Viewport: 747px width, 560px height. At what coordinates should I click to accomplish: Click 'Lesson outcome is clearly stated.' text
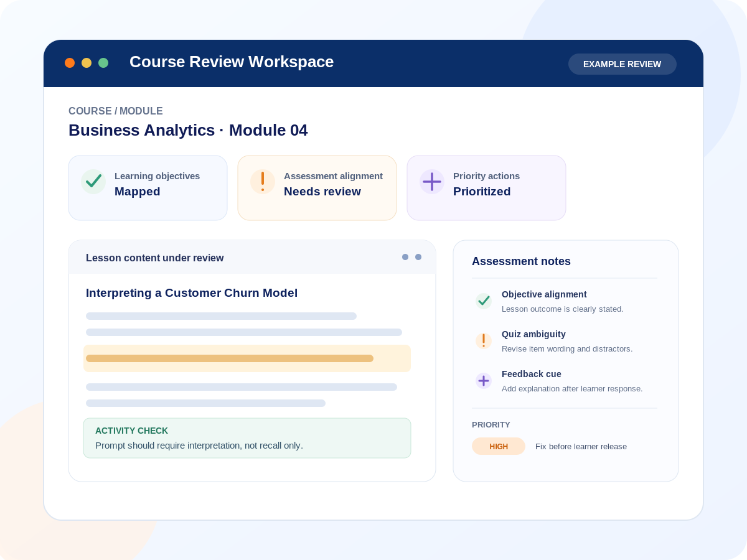point(563,309)
